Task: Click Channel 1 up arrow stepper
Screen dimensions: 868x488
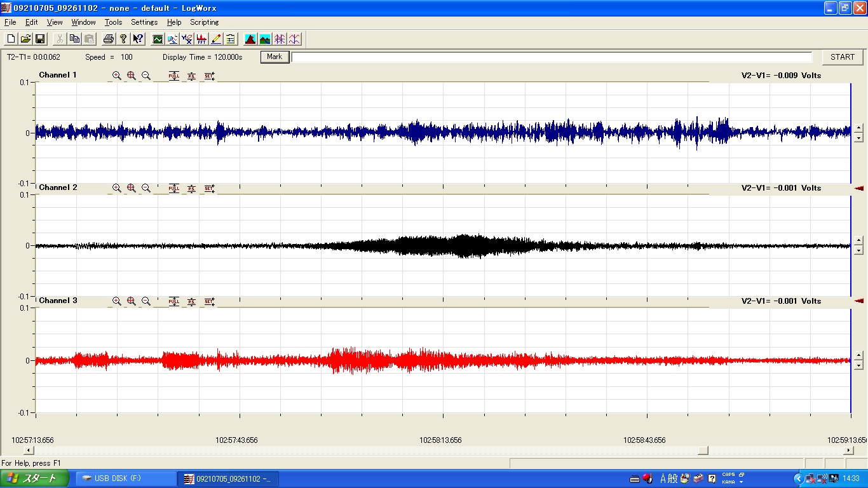Action: [x=858, y=128]
